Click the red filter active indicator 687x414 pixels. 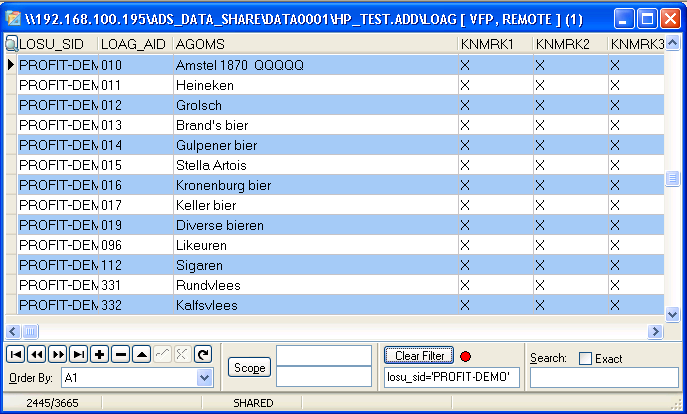pyautogui.click(x=466, y=357)
